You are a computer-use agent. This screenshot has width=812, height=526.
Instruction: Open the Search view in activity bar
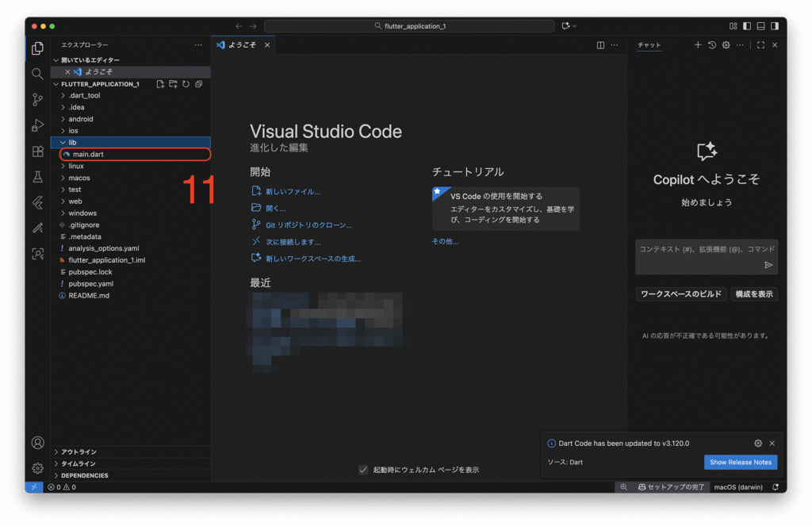[x=37, y=74]
